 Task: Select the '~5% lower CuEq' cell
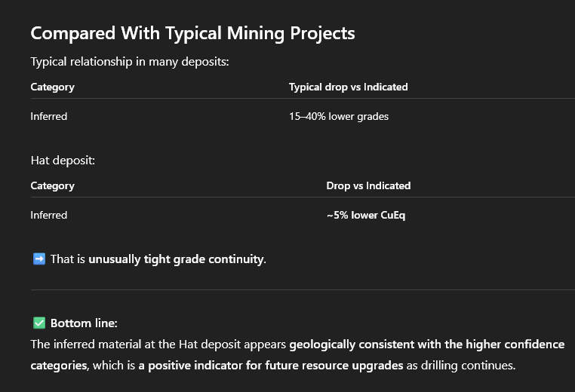click(367, 215)
